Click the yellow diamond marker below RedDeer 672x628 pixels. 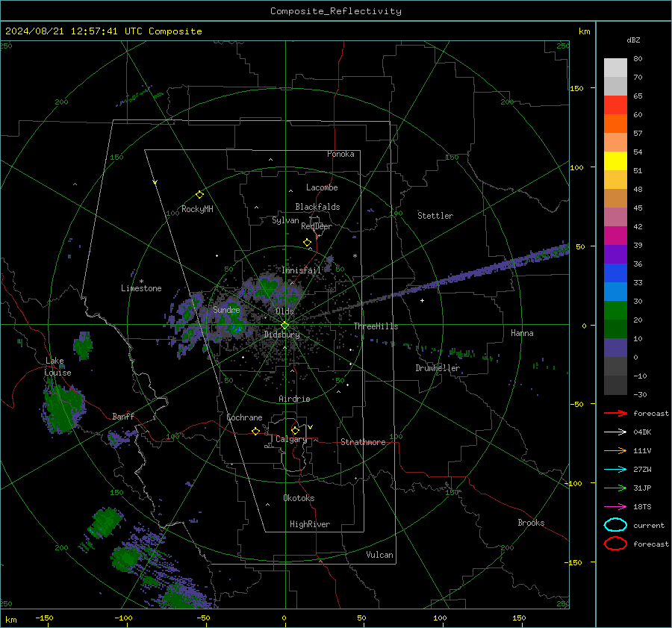coord(307,243)
